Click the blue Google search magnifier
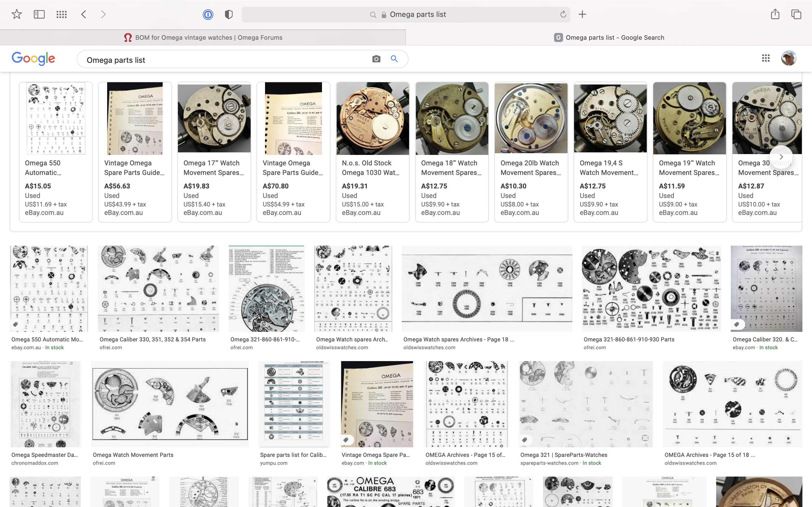Screen dimensions: 812x507 click(394, 59)
